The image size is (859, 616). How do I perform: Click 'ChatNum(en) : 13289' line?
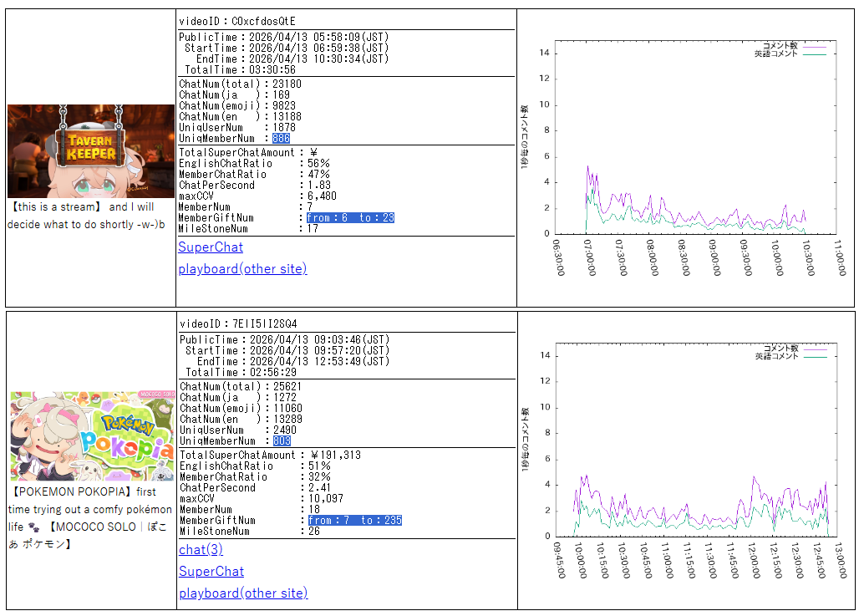coord(241,420)
